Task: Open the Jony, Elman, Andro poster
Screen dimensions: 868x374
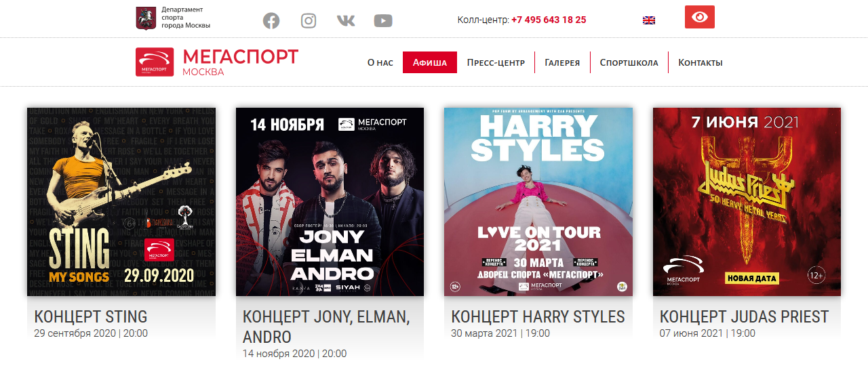Action: 330,202
